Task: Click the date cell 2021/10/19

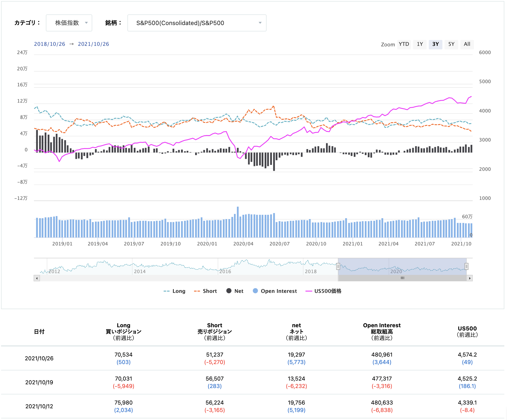Action: point(39,382)
